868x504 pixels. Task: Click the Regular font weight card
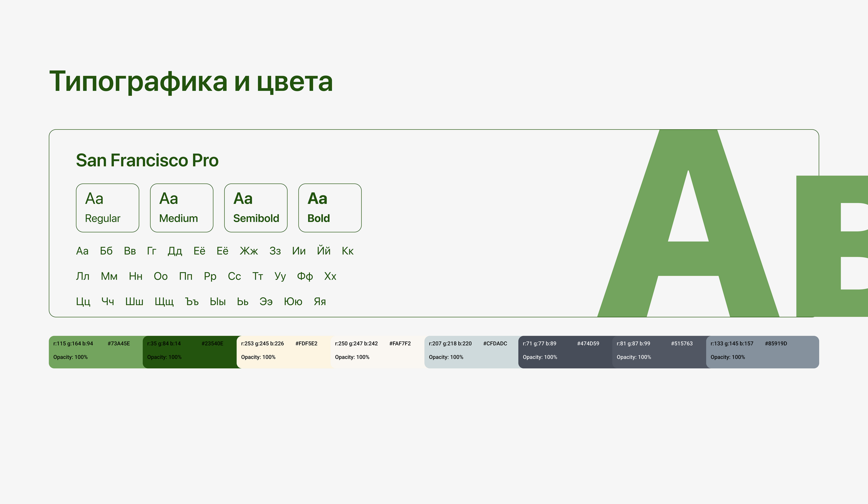pyautogui.click(x=107, y=208)
